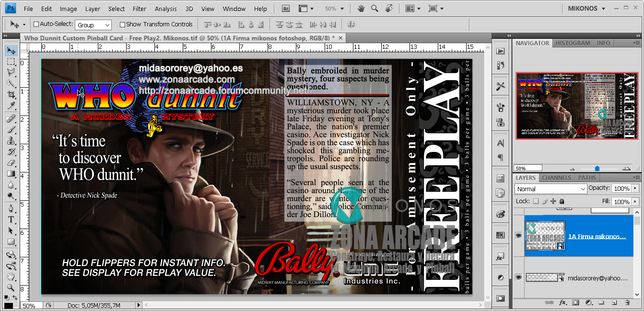Image resolution: width=644 pixels, height=311 pixels.
Task: Enable the Auto-Select checkbox
Action: pyautogui.click(x=36, y=24)
